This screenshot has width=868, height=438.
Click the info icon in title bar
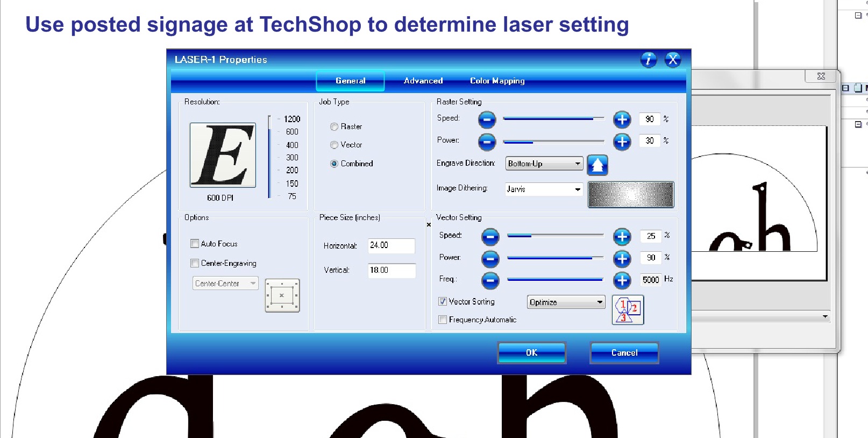click(x=649, y=60)
